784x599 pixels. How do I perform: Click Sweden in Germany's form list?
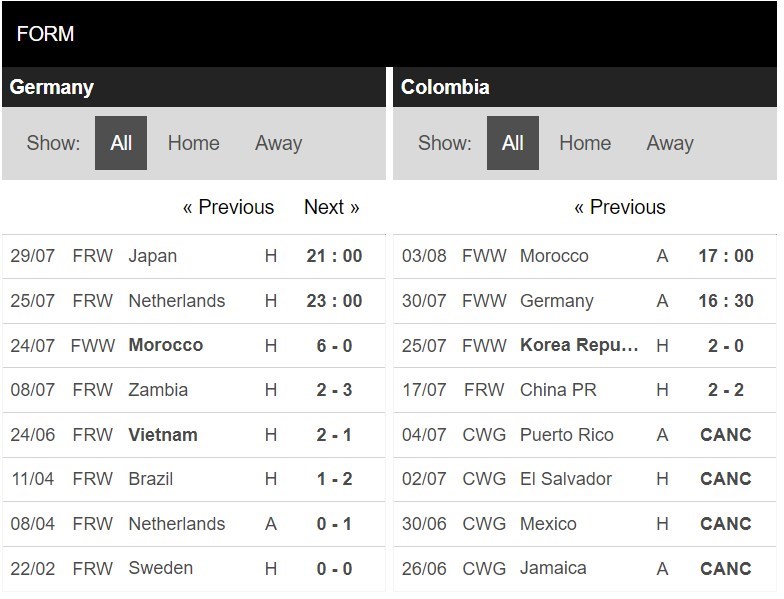[160, 568]
